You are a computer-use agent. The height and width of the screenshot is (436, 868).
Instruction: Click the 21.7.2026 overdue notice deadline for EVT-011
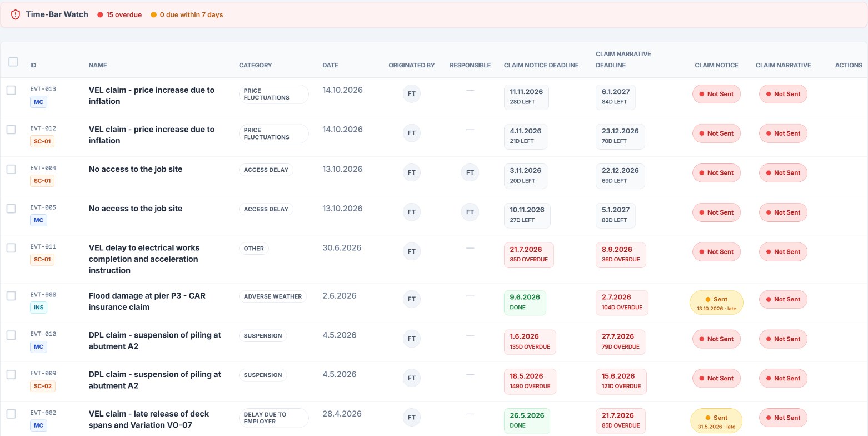click(529, 255)
